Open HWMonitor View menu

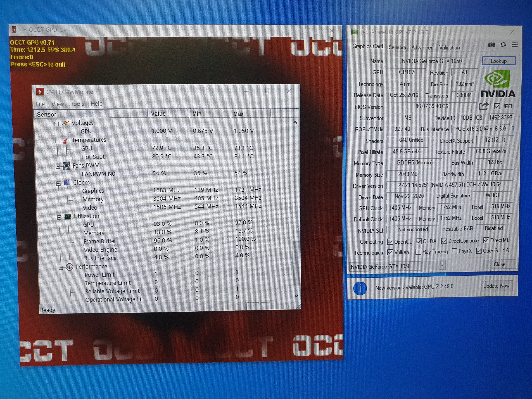58,104
